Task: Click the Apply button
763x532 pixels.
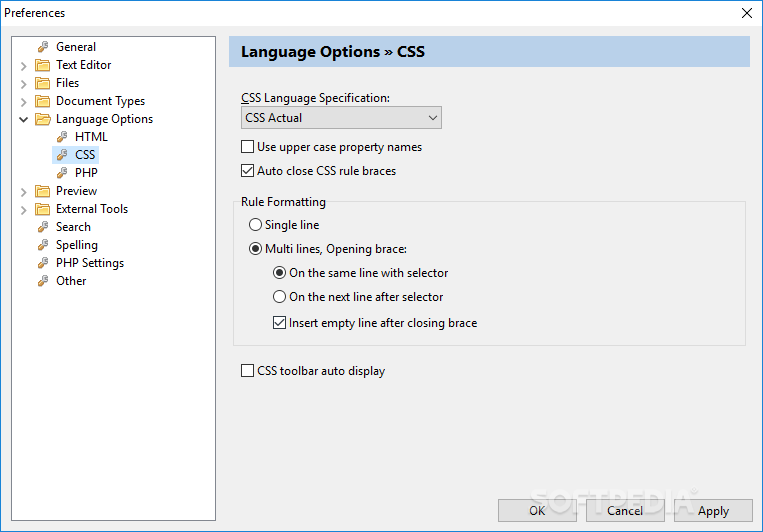Action: [x=713, y=511]
